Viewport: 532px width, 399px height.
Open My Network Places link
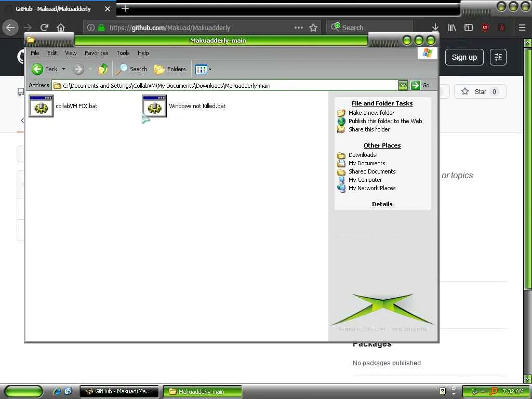372,188
